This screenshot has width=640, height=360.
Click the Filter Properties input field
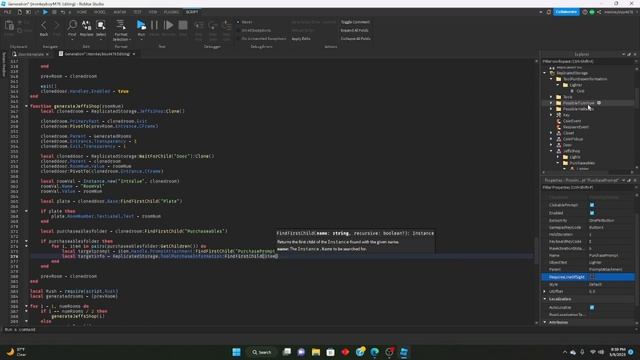coord(588,187)
